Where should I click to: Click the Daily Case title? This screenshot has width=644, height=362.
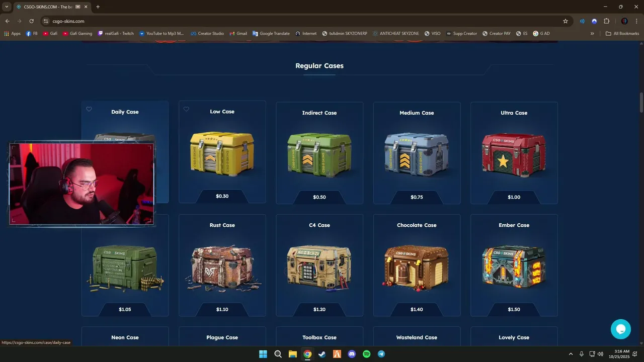point(125,112)
